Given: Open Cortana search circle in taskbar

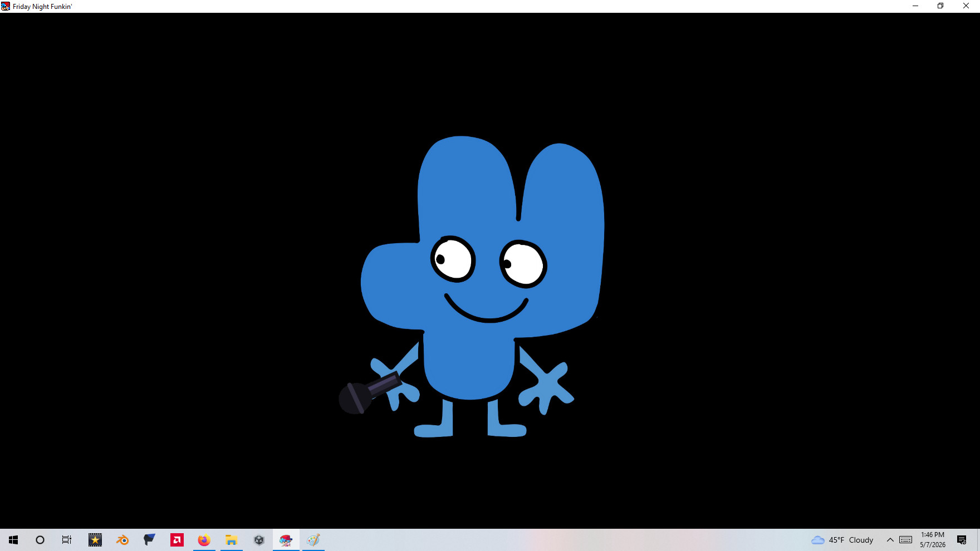Looking at the screenshot, I should point(40,540).
